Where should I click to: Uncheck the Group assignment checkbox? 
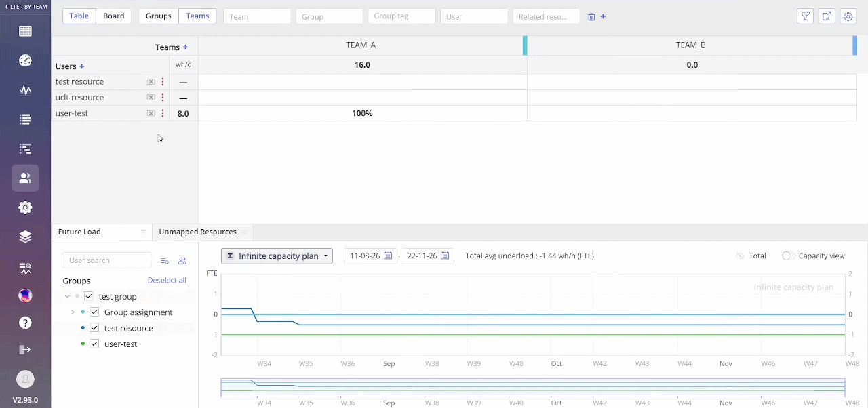[x=94, y=312]
